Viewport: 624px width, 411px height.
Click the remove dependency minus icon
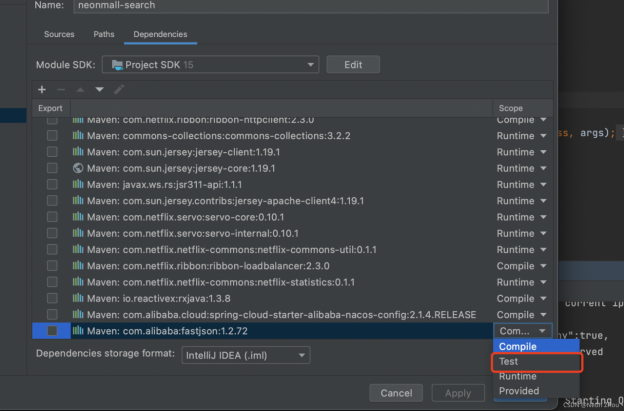[62, 90]
